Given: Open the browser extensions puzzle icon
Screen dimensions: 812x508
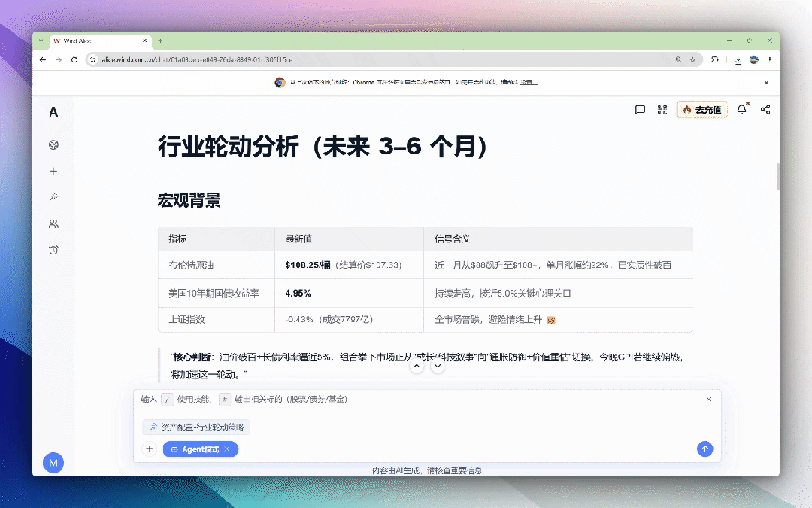Looking at the screenshot, I should point(715,59).
